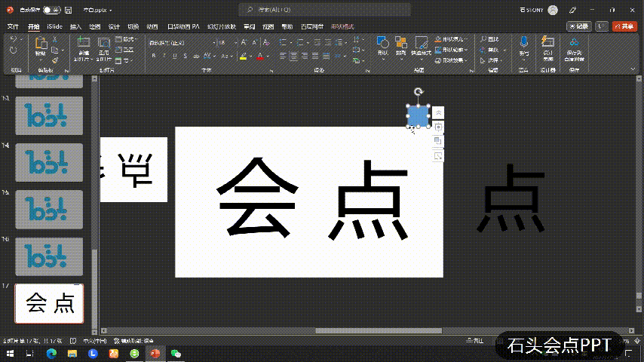Click the Save icon in title bar
This screenshot has width=644, height=362.
(69, 10)
